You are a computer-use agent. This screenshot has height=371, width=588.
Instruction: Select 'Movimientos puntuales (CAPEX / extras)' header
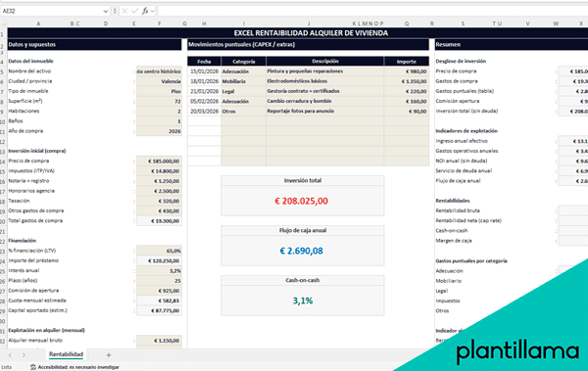point(308,45)
